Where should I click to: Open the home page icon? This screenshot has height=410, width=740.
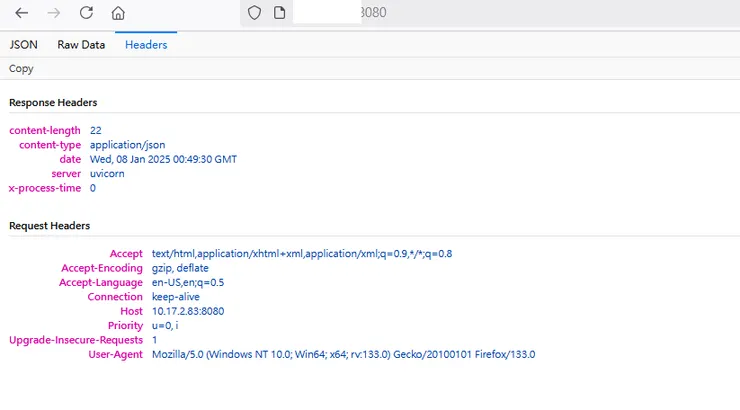[x=118, y=13]
